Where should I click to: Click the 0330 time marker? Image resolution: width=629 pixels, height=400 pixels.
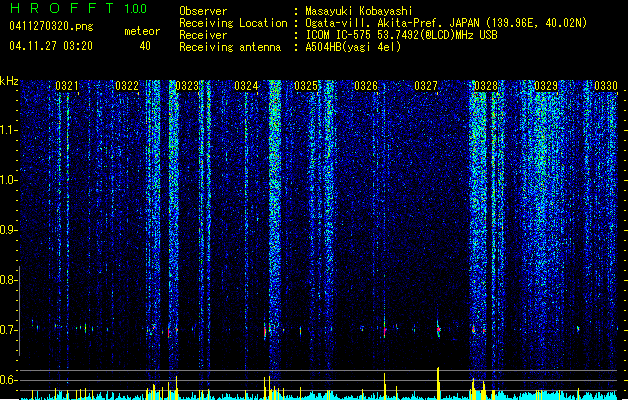pos(606,86)
